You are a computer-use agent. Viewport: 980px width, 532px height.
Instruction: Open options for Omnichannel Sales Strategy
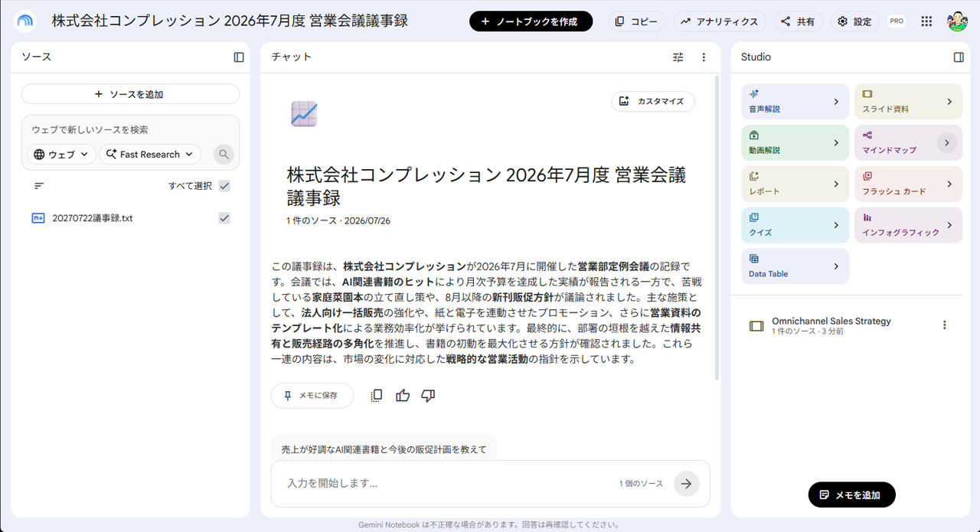click(x=944, y=325)
